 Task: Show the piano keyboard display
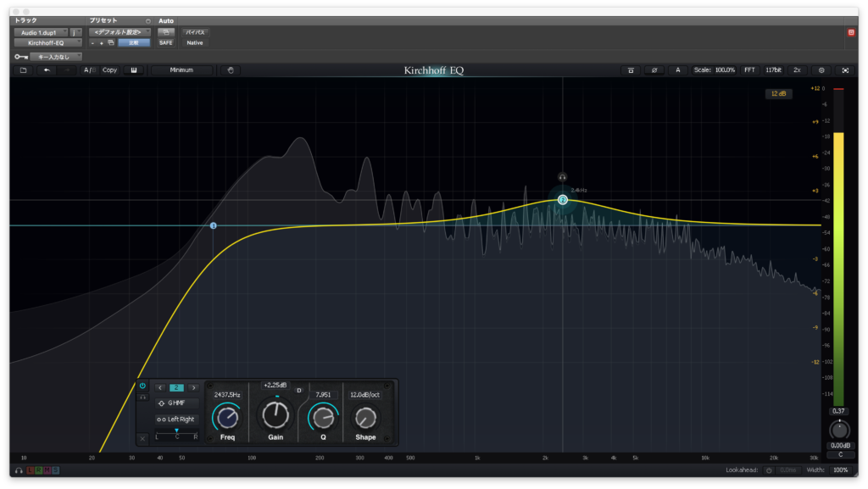(x=134, y=70)
